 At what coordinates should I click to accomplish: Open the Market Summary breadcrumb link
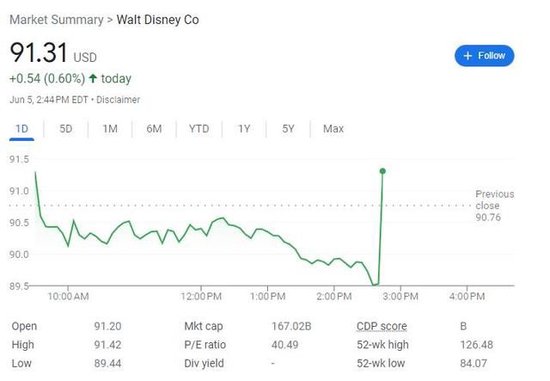tap(56, 20)
